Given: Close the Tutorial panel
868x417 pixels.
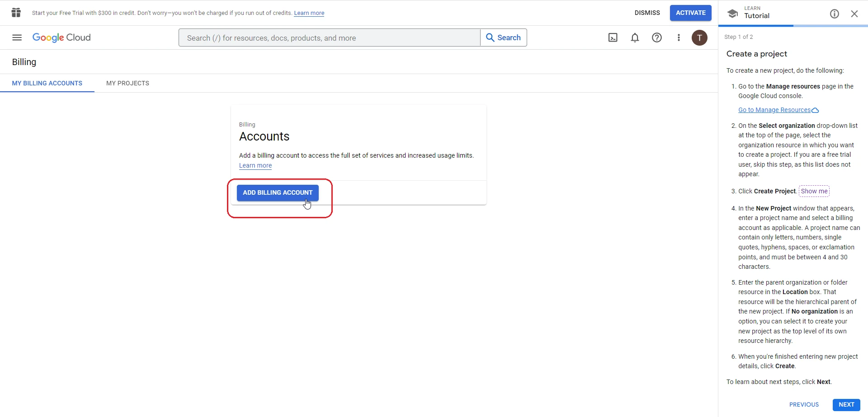Looking at the screenshot, I should tap(854, 14).
